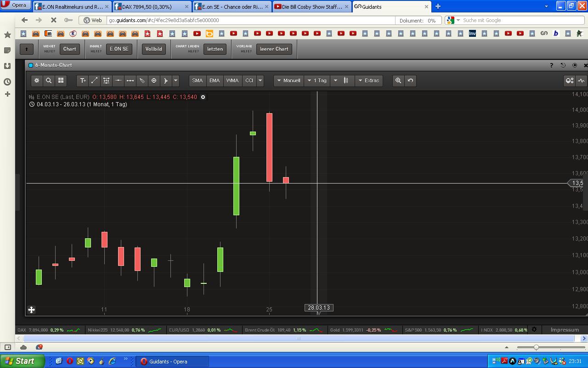Image resolution: width=588 pixels, height=368 pixels.
Task: Click the Gold ticker entry
Action: click(x=364, y=330)
